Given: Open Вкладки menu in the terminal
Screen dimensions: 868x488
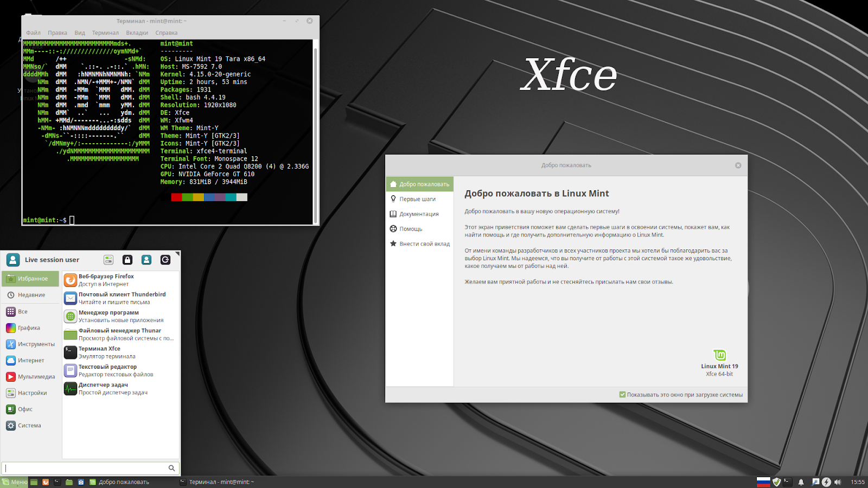Looking at the screenshot, I should click(137, 33).
